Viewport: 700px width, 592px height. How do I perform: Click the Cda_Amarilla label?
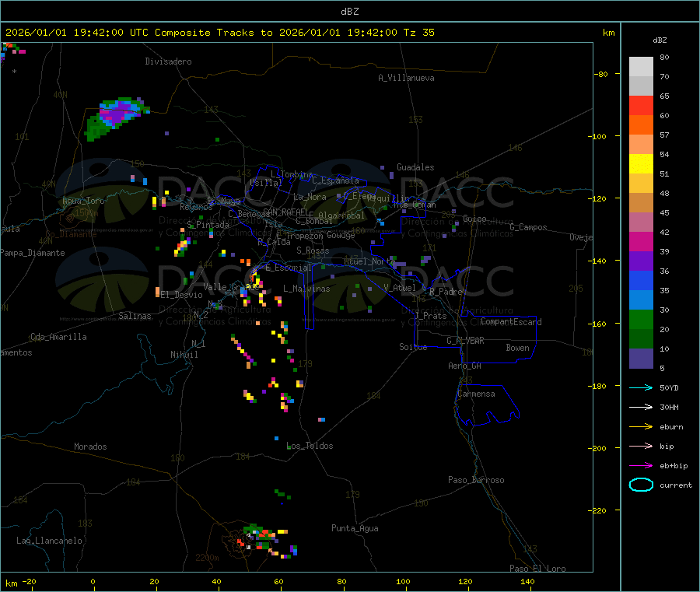click(x=58, y=337)
